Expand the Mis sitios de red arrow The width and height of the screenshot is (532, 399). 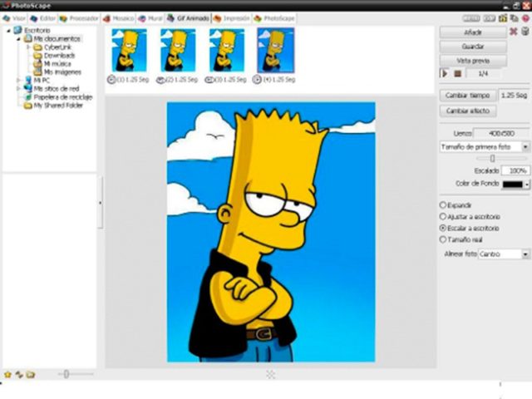[x=18, y=89]
